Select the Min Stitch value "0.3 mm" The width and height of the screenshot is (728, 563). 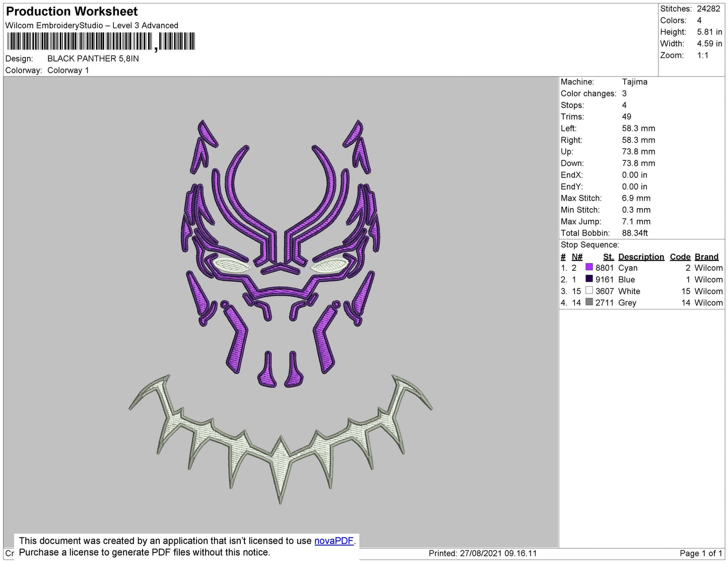click(636, 210)
